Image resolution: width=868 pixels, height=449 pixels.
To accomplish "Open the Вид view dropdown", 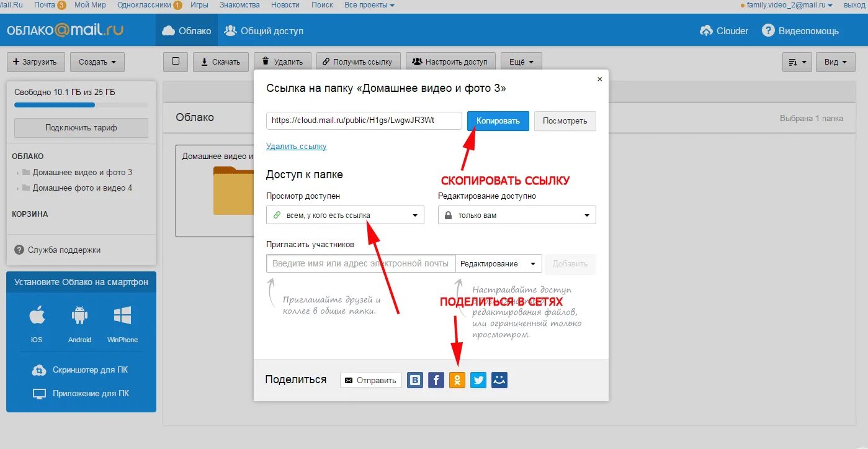I will (x=836, y=62).
